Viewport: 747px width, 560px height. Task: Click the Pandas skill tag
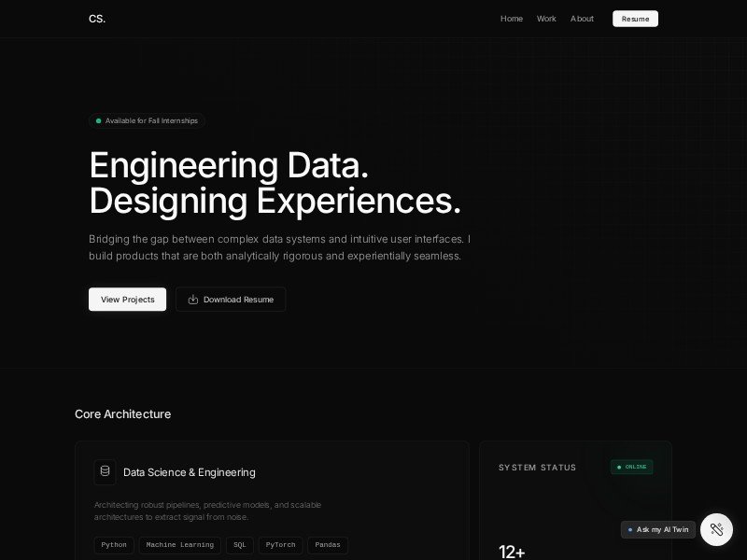(328, 545)
